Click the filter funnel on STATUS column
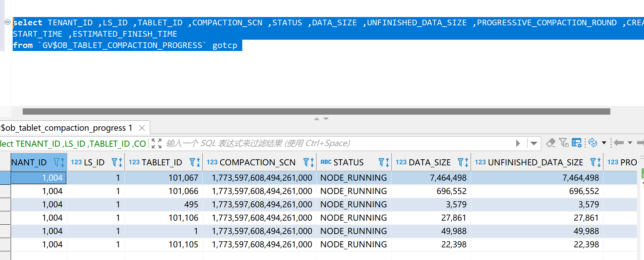The height and width of the screenshot is (260, 644). tap(381, 162)
